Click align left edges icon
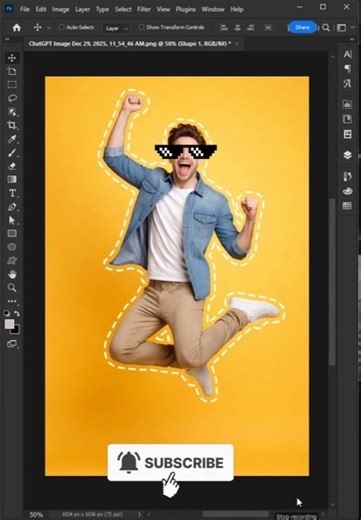 224,28
